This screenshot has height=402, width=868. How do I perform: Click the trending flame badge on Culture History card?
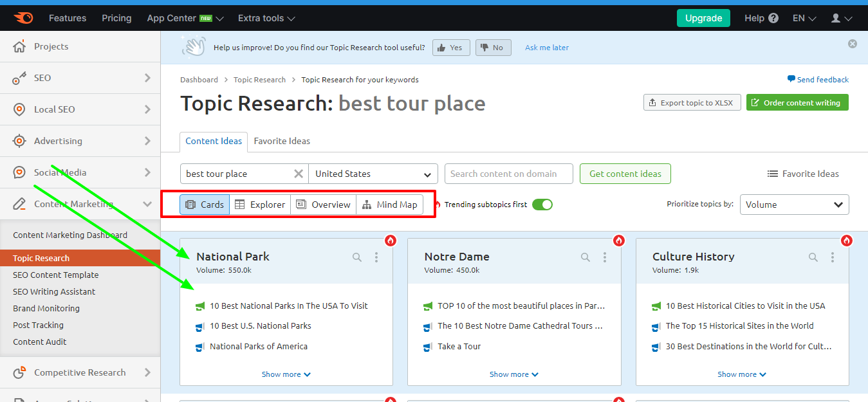coord(847,241)
